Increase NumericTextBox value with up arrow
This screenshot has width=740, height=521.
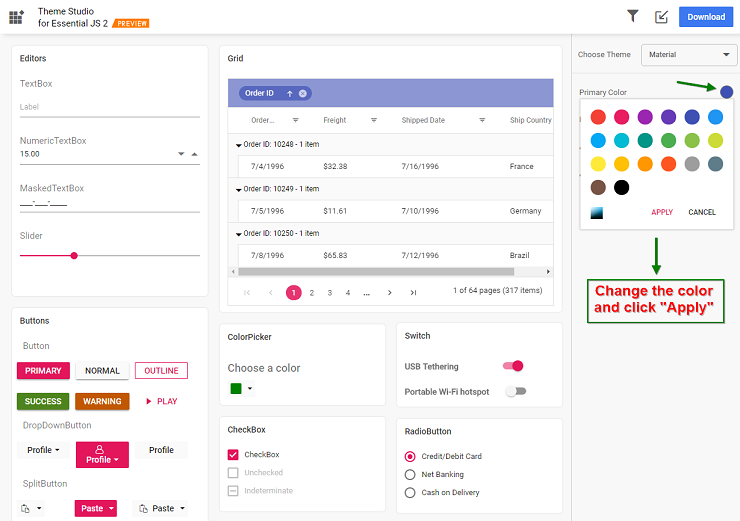(194, 154)
